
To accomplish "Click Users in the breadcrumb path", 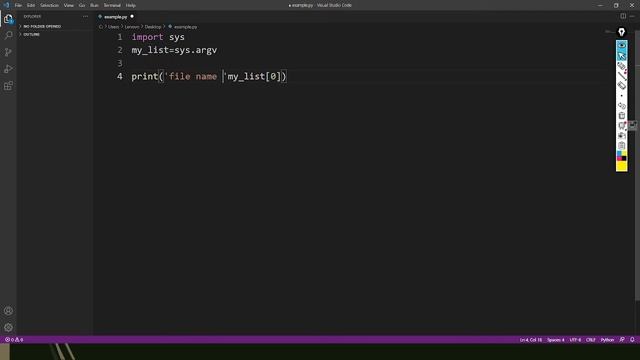I will pos(113,27).
